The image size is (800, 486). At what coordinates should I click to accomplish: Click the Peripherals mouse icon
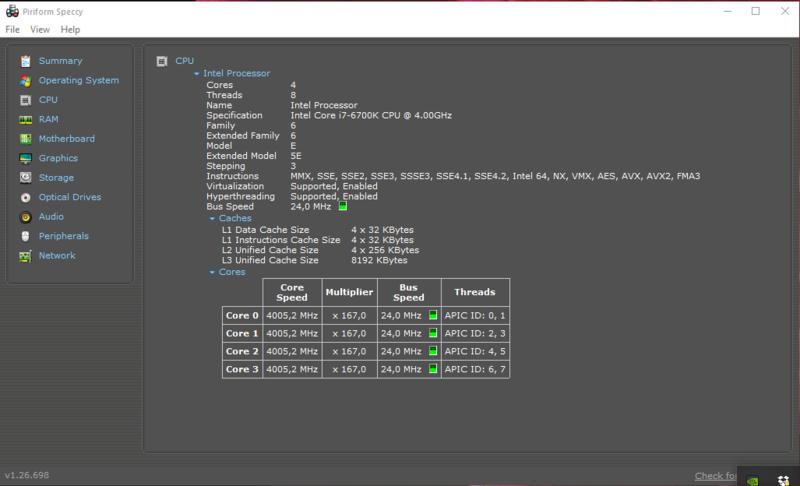tap(26, 236)
